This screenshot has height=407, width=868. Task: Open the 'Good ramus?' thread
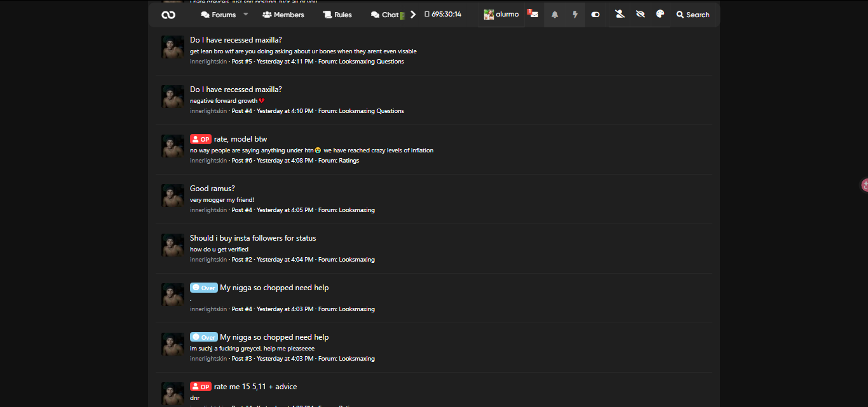coord(212,189)
